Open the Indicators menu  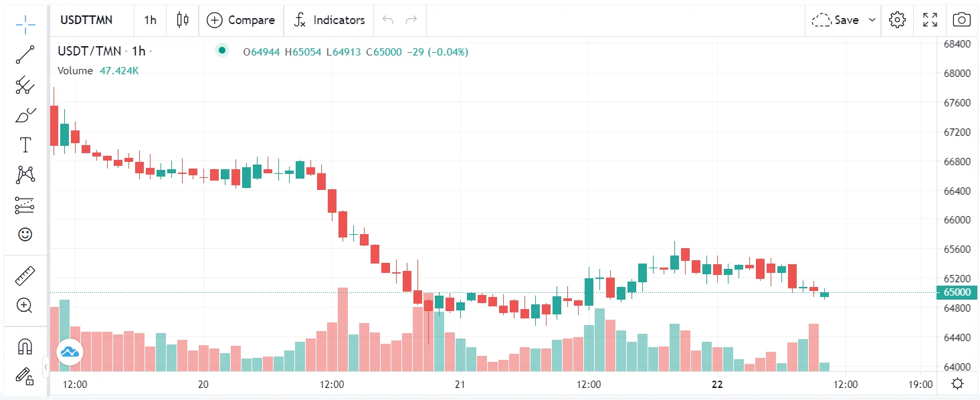click(330, 20)
